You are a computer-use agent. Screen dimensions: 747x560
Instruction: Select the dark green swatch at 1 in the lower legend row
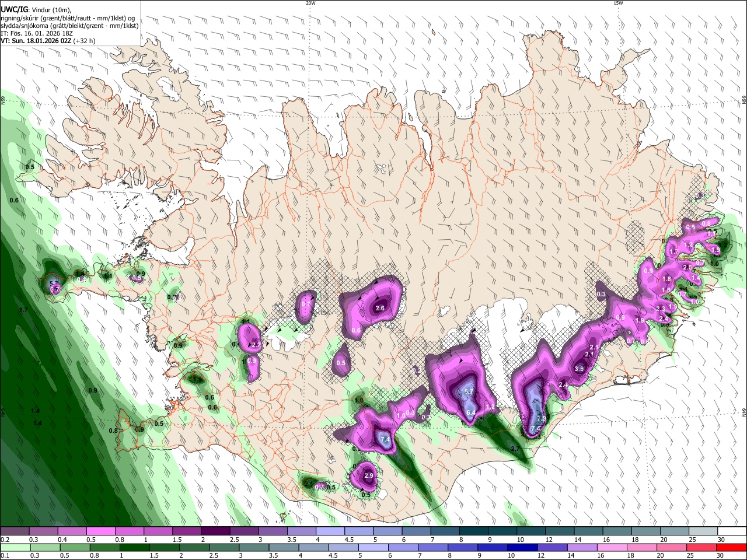pos(134,547)
